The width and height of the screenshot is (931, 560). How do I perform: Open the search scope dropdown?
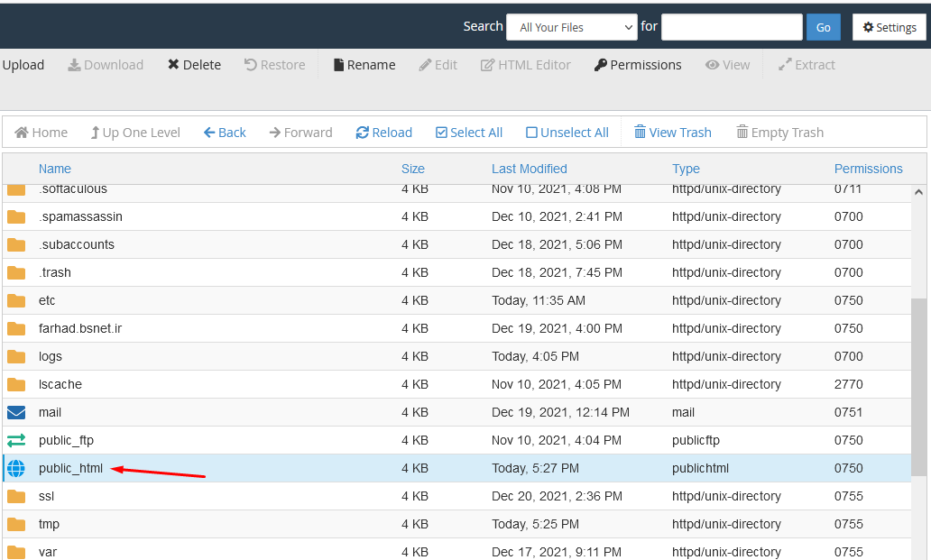click(x=572, y=27)
